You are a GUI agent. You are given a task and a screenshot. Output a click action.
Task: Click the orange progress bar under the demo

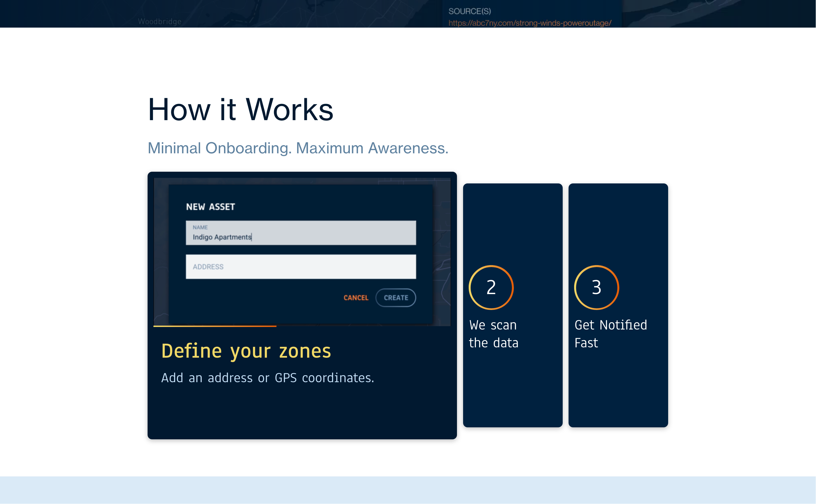tap(215, 326)
